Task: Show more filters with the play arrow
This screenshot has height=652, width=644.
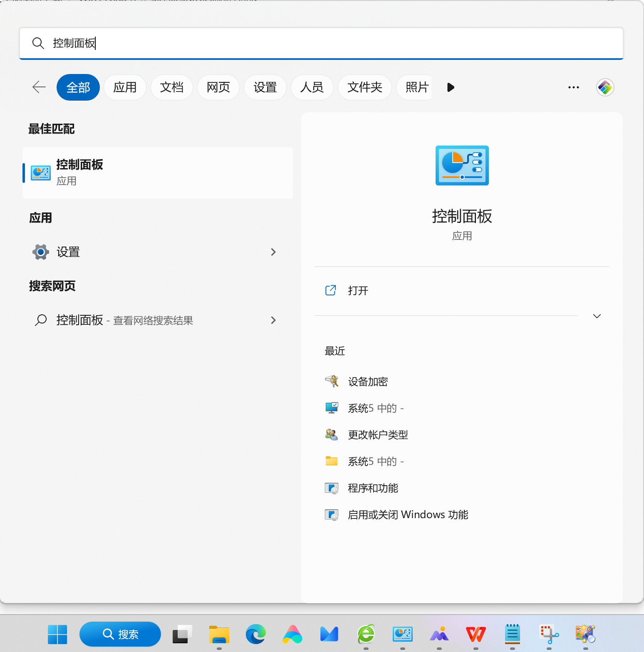Action: [451, 87]
